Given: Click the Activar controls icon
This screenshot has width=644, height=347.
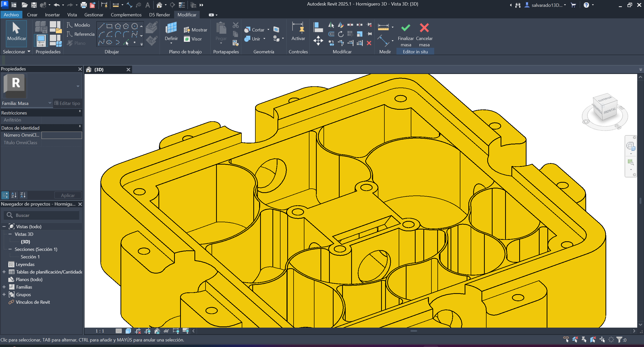Looking at the screenshot, I should click(298, 28).
